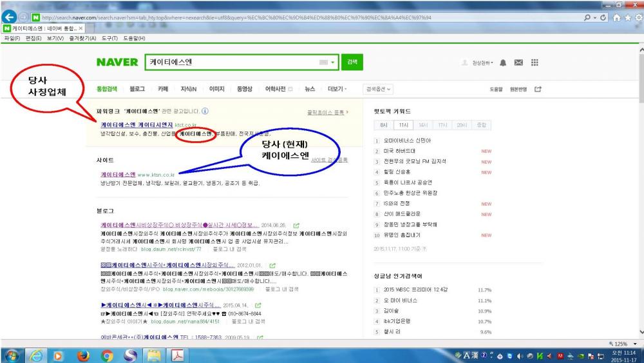Screen dimensions: 644x363
Task: Open the browser tools gear icon
Action: pos(639,17)
